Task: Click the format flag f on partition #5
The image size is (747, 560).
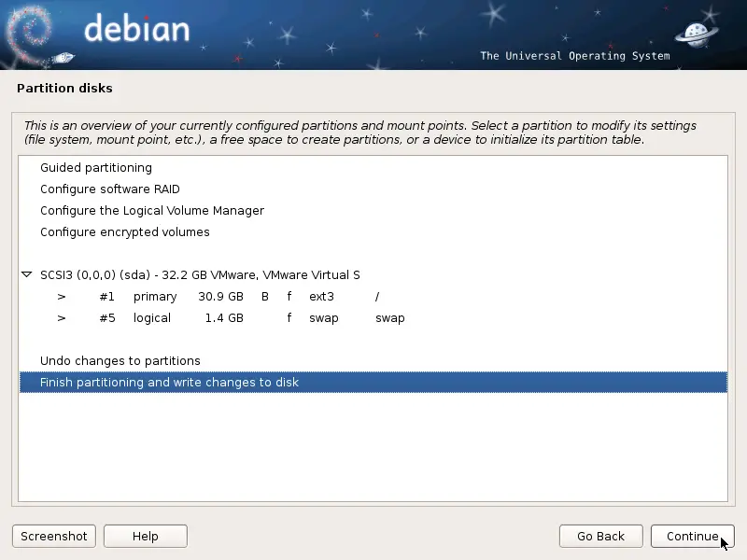Action: (289, 317)
